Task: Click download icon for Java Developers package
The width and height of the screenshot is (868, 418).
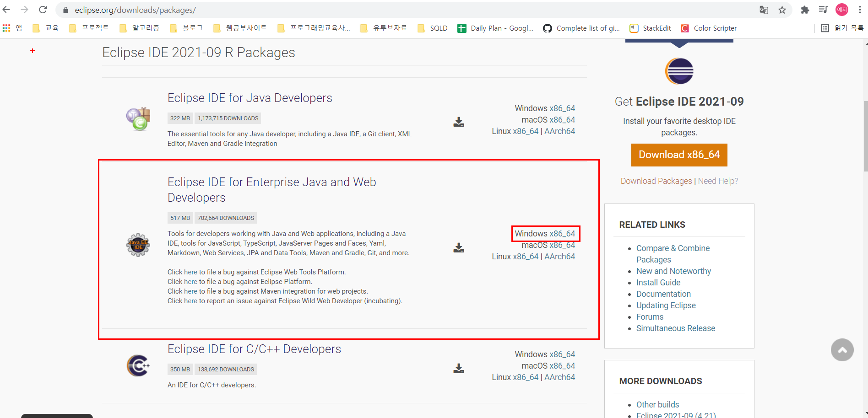Action: point(459,122)
